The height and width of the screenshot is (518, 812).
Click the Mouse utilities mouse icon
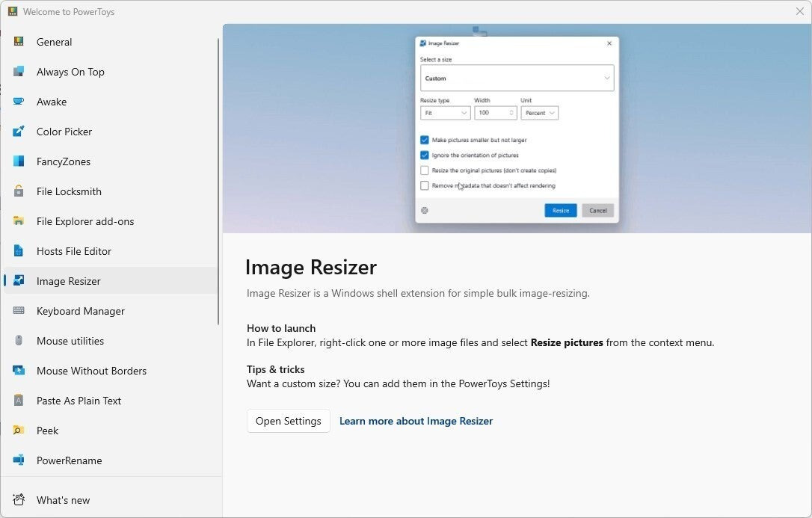click(x=19, y=341)
